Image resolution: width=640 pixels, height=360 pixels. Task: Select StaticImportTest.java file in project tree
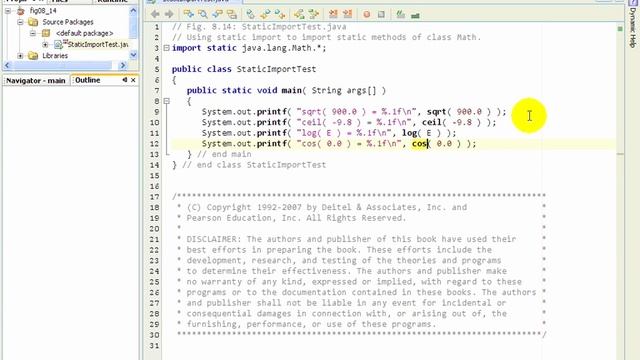click(x=98, y=44)
